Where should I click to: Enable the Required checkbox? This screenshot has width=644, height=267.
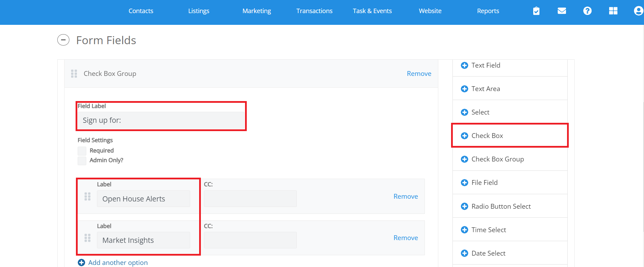82,151
